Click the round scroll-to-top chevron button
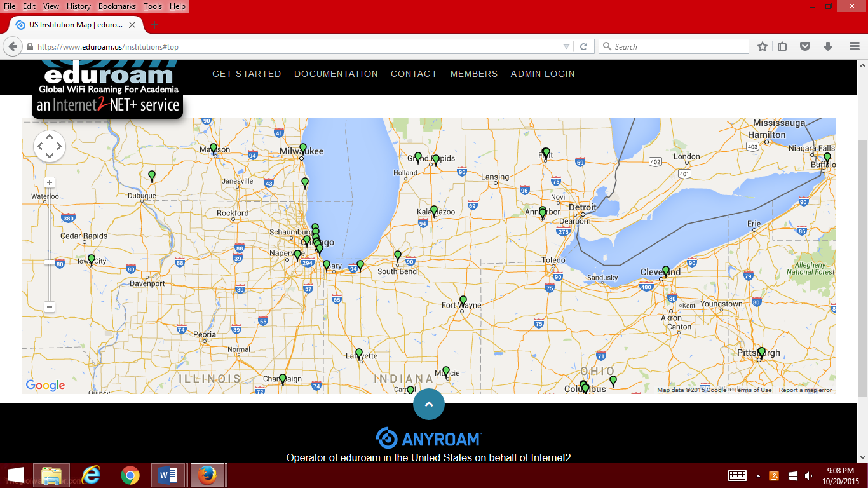 (x=429, y=404)
